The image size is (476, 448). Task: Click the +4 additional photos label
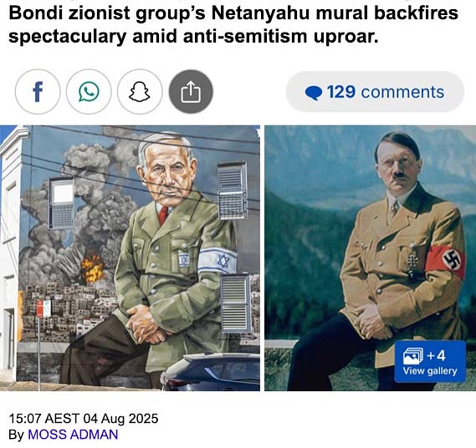[x=436, y=355]
